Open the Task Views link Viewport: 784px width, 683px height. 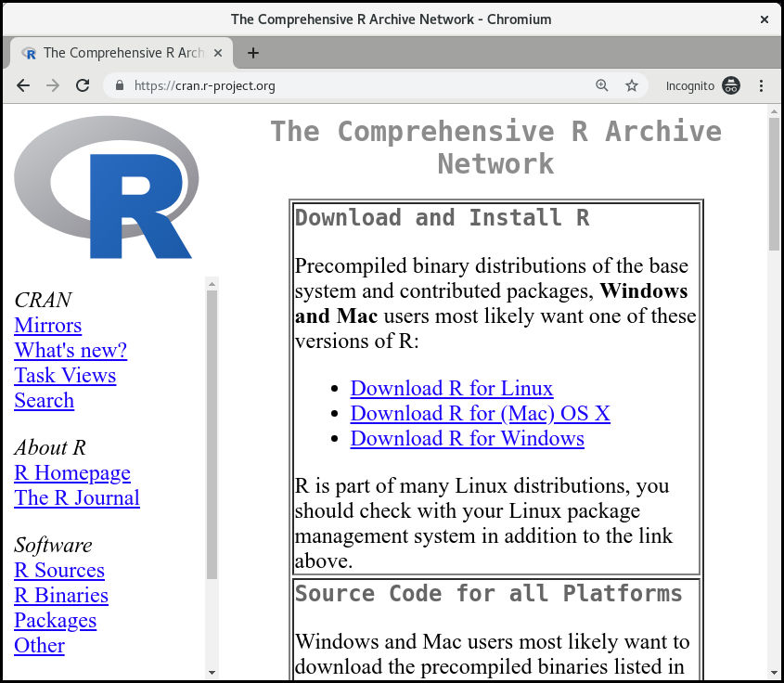coord(65,375)
